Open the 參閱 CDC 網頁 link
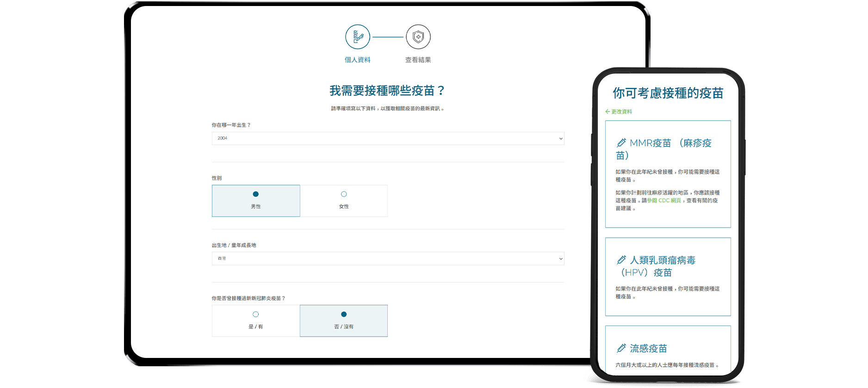This screenshot has height=388, width=868. click(x=664, y=200)
